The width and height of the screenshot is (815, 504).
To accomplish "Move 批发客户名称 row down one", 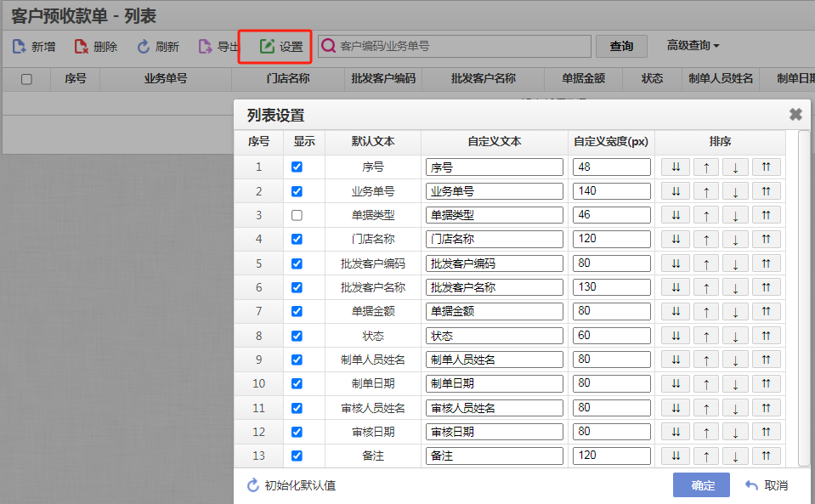I will [735, 287].
